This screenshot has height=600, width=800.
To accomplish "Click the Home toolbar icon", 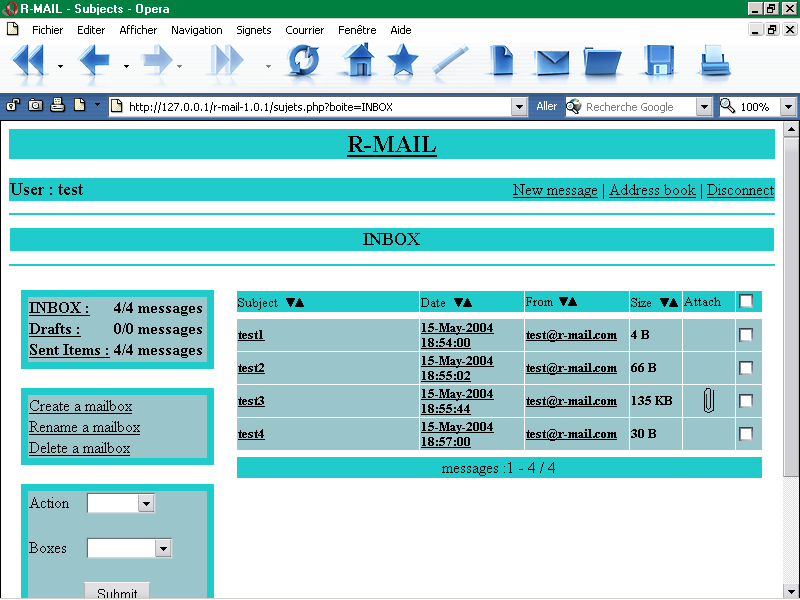I will click(357, 62).
